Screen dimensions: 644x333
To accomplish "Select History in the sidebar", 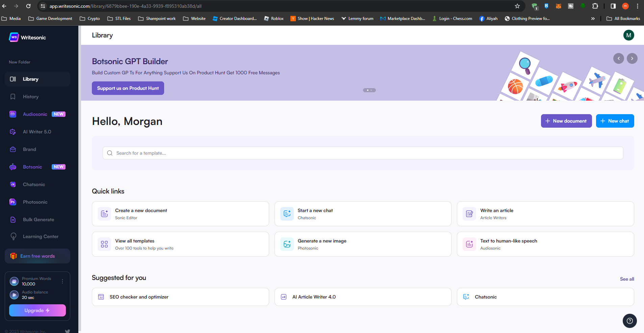I will coord(31,97).
